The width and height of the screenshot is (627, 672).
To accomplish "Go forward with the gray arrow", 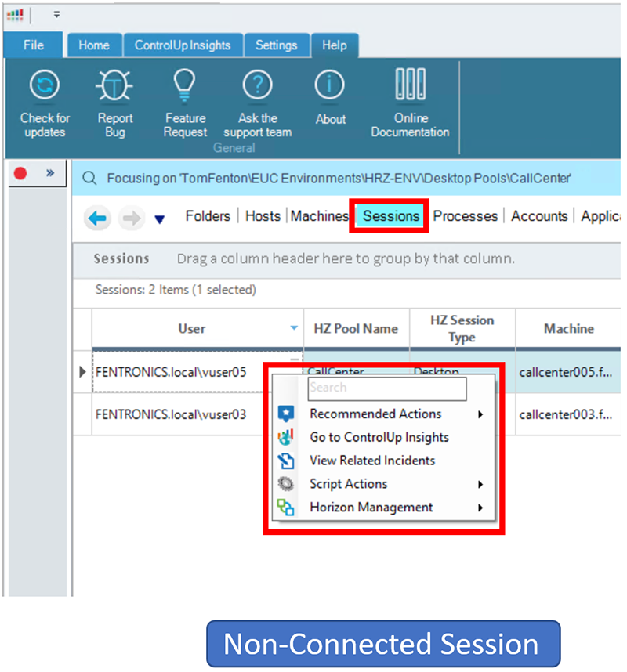I will point(131,219).
